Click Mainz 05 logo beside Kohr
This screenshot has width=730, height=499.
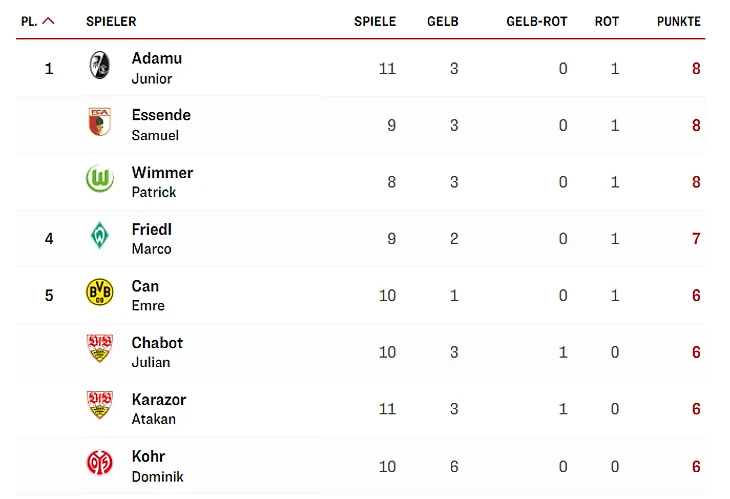pos(99,463)
